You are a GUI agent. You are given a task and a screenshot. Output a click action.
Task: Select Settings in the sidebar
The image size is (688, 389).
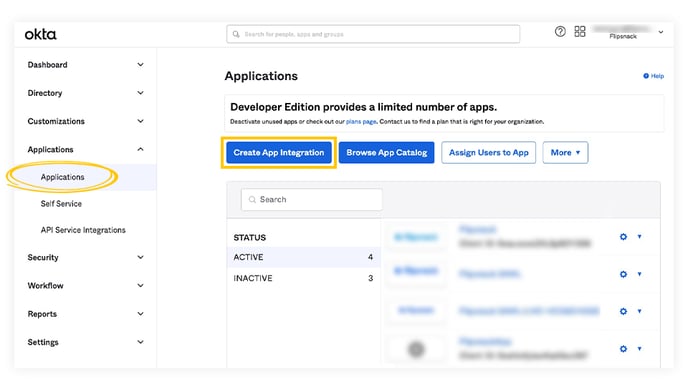click(x=43, y=342)
